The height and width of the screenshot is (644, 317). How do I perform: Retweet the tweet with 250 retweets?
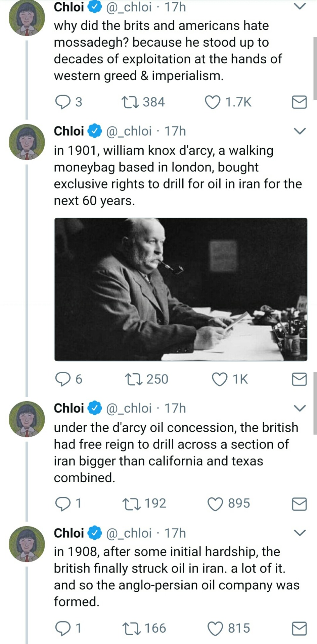134,379
